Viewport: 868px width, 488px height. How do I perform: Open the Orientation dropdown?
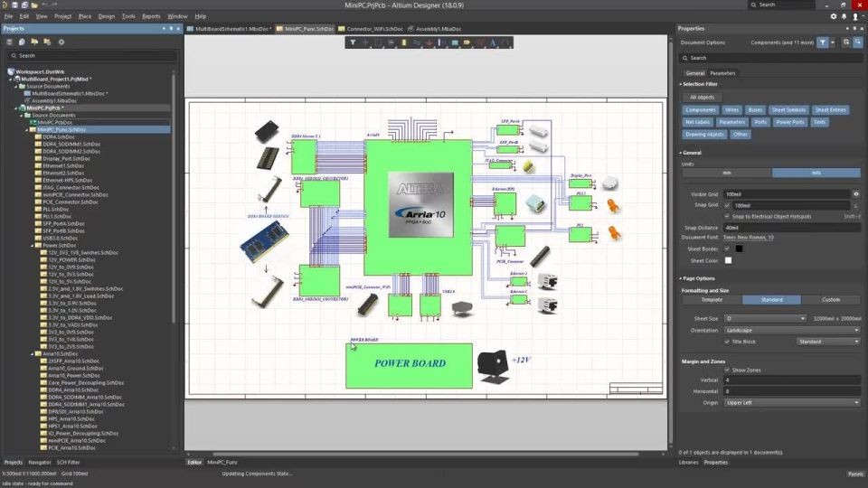click(792, 331)
